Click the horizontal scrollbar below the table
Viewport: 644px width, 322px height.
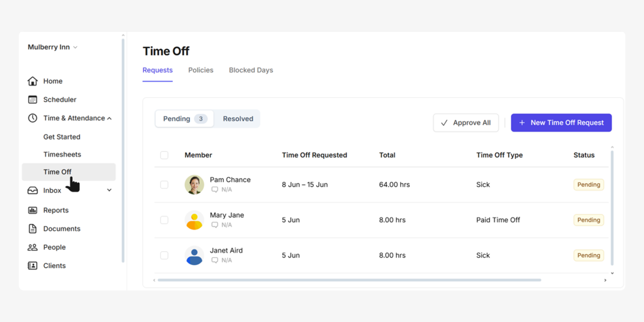pos(349,280)
